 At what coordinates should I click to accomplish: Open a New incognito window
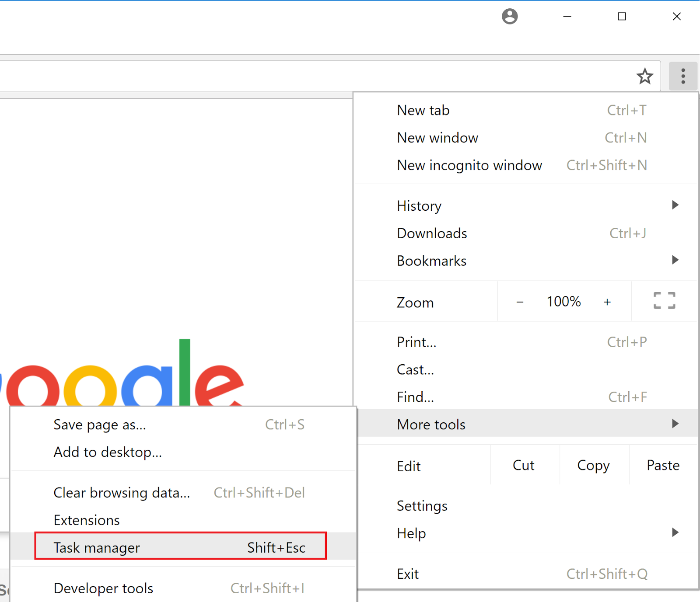point(469,165)
